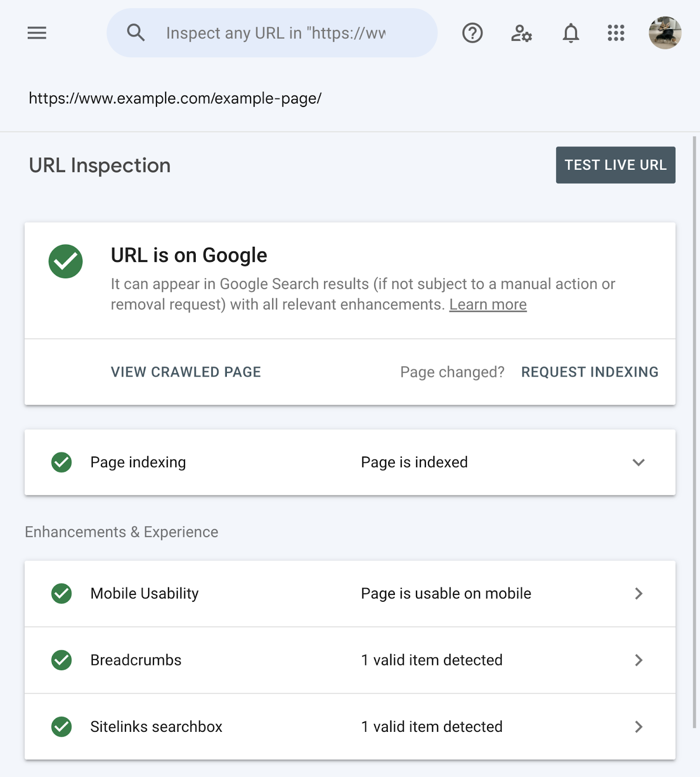Screen dimensions: 700x777
Task: Open the notifications bell
Action: tap(570, 33)
